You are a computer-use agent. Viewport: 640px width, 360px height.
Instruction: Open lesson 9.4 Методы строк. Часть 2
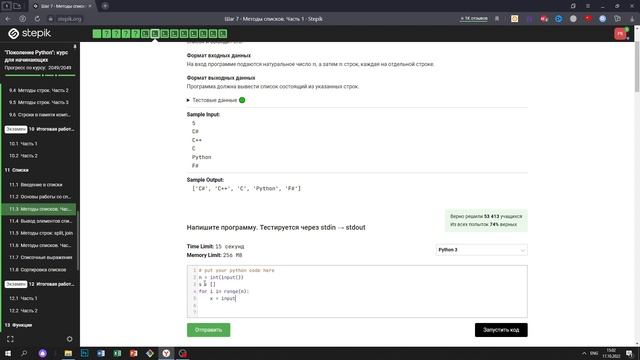click(39, 90)
